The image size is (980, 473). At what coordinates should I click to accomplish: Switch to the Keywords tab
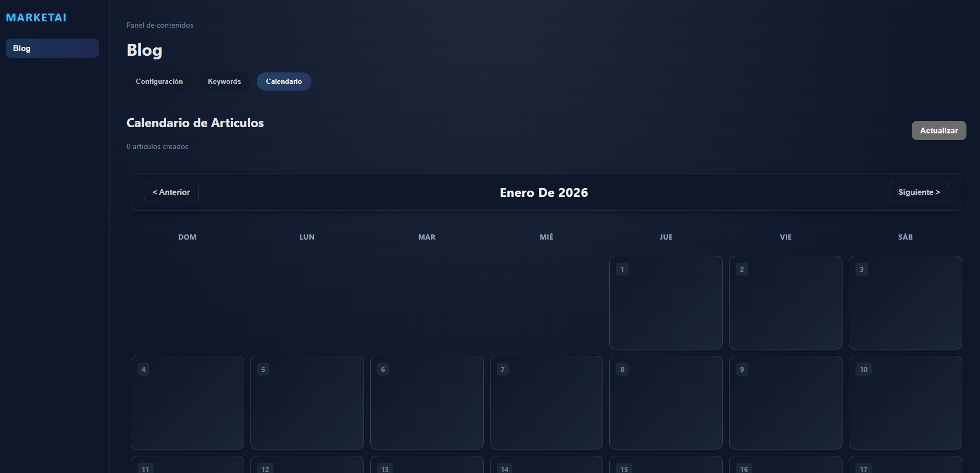coord(224,81)
